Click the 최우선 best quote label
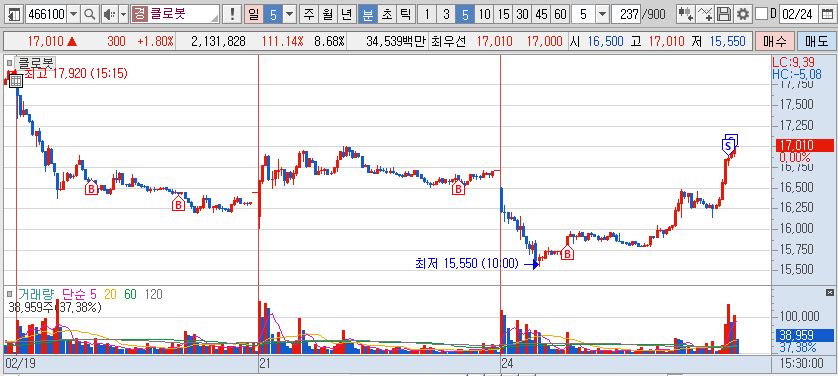838x376 pixels. coord(448,42)
